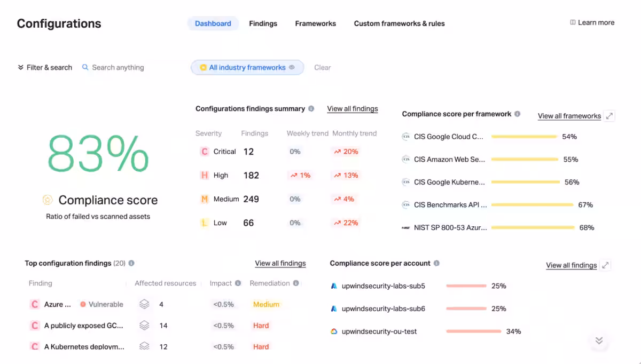The height and width of the screenshot is (364, 641).
Task: Toggle the eye icon on All industry frameworks
Action: 292,67
